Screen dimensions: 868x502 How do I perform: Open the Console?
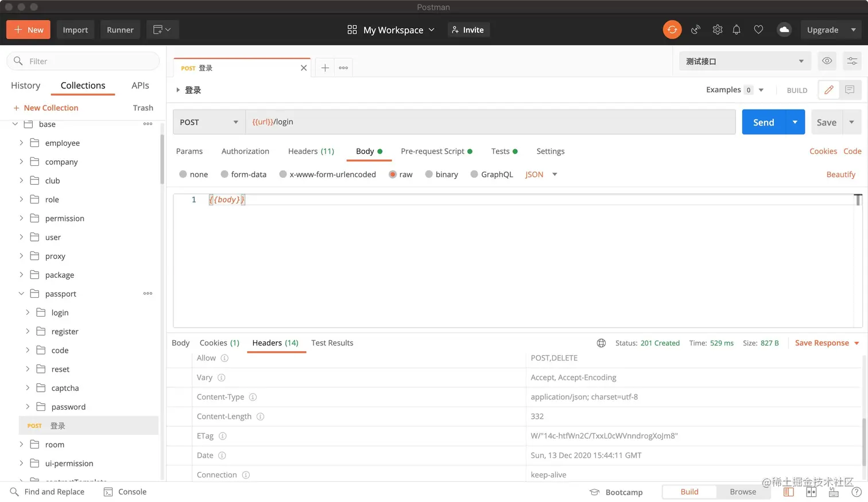click(125, 492)
